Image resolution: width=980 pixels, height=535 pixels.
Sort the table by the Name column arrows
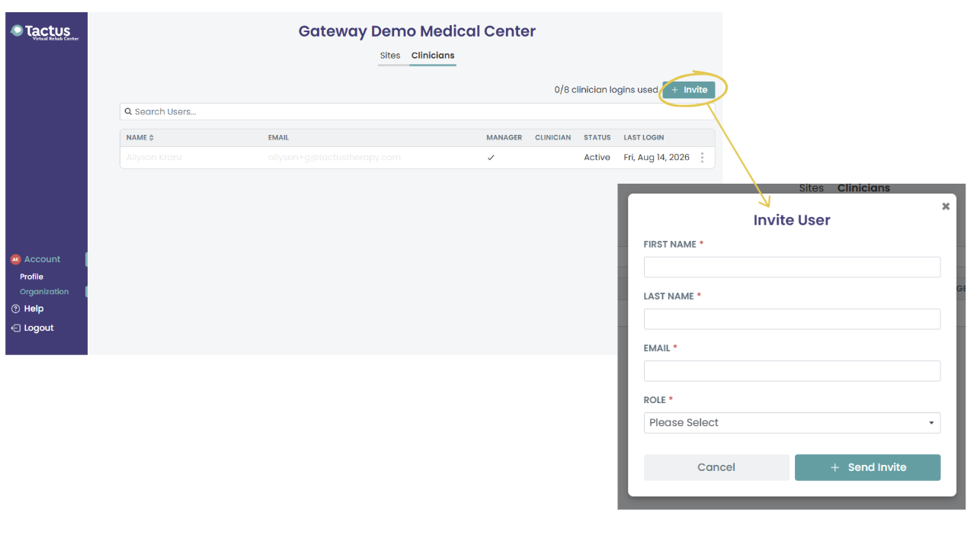(151, 138)
